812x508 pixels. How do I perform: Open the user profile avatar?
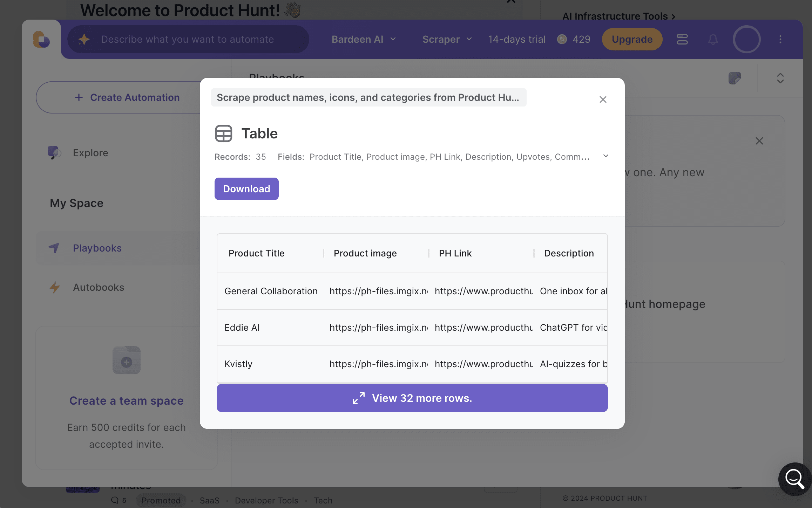click(747, 39)
